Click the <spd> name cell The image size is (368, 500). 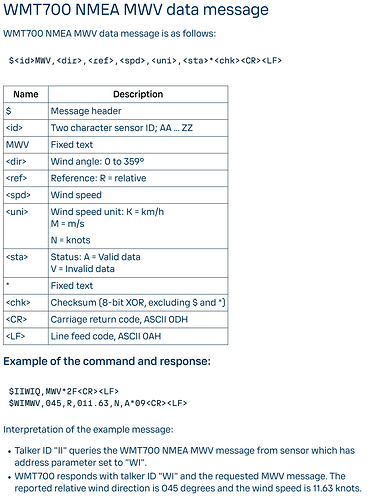coord(26,195)
